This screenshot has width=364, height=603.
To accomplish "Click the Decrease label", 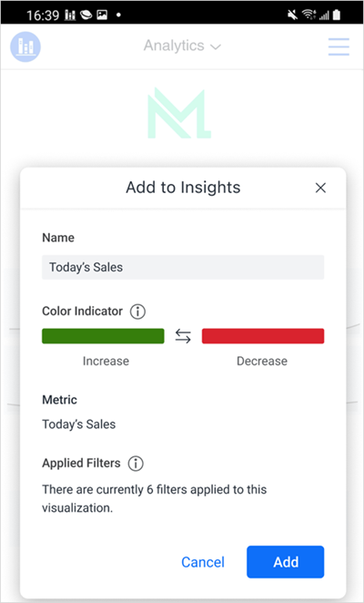I will pyautogui.click(x=262, y=361).
